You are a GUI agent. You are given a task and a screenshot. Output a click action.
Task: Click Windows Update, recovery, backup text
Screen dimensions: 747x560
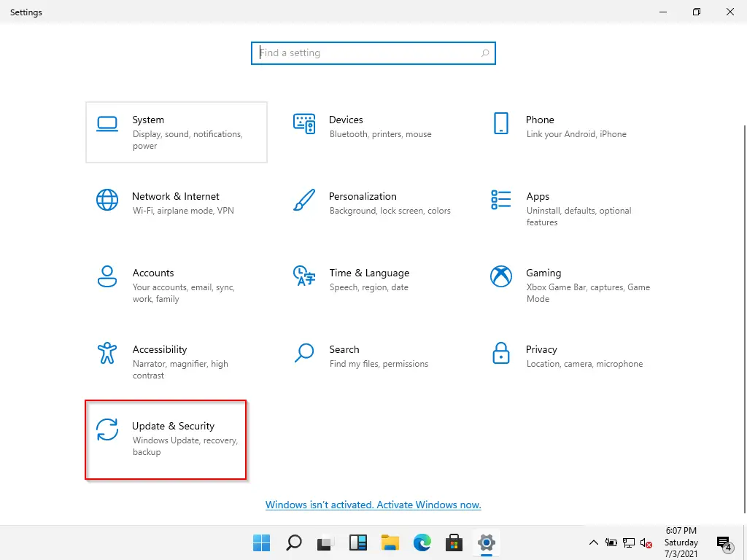pyautogui.click(x=185, y=446)
